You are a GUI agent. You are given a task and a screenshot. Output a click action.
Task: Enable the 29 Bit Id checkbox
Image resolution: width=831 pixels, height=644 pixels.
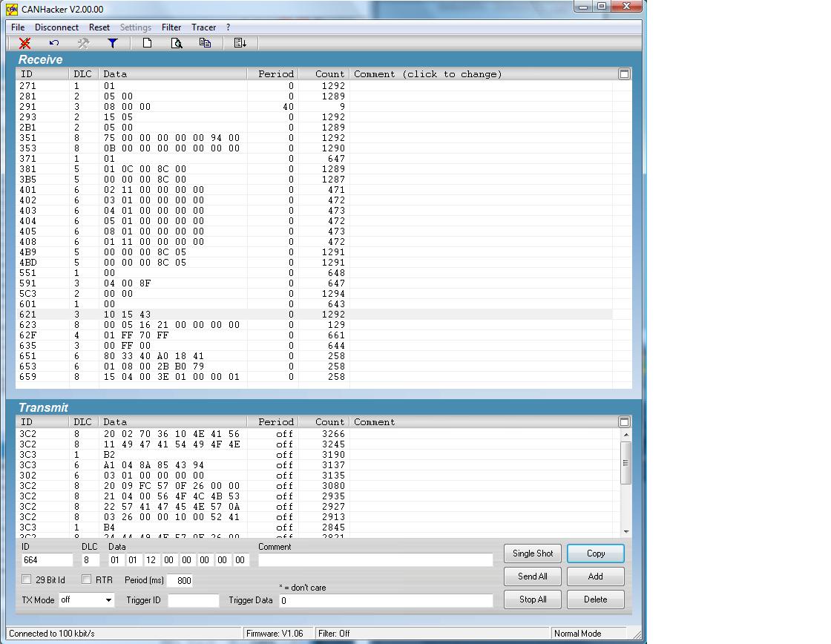tap(27, 579)
